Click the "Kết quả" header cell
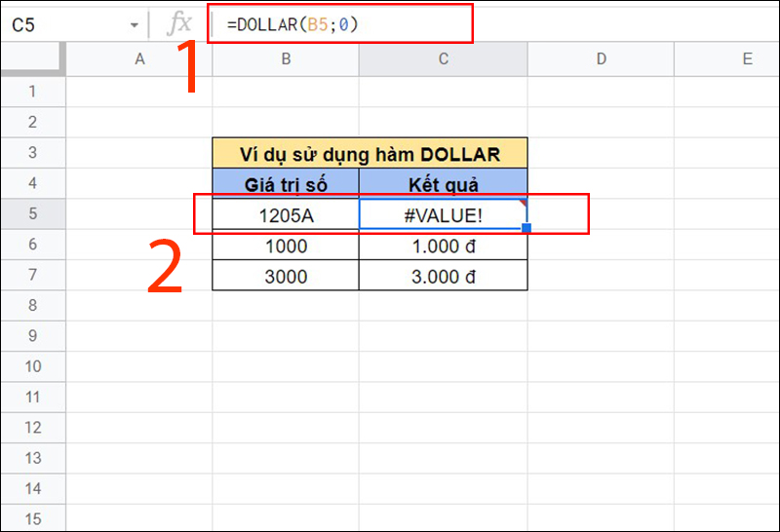This screenshot has height=532, width=780. point(444,183)
